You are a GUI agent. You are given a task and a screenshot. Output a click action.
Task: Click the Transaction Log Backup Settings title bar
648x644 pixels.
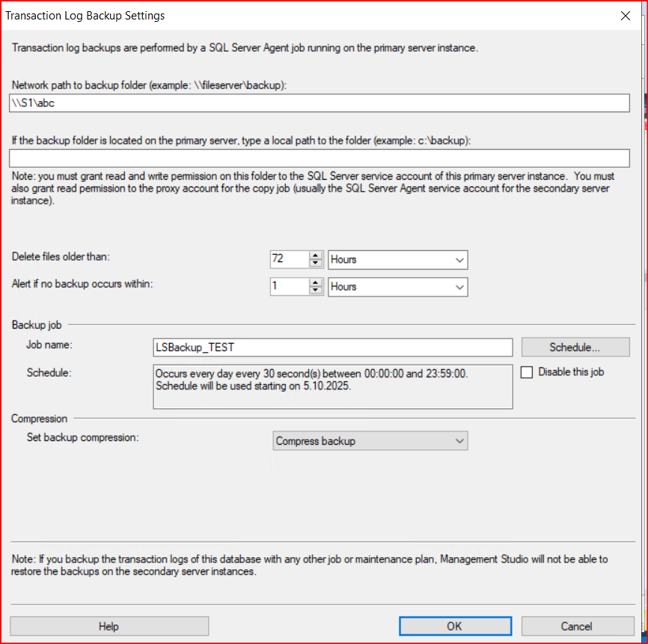coord(299,16)
